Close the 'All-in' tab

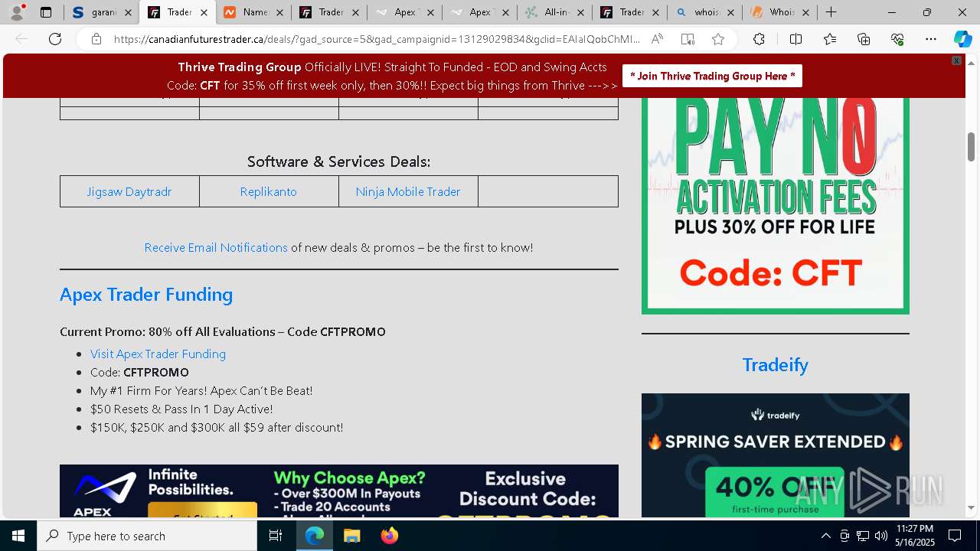coord(581,12)
